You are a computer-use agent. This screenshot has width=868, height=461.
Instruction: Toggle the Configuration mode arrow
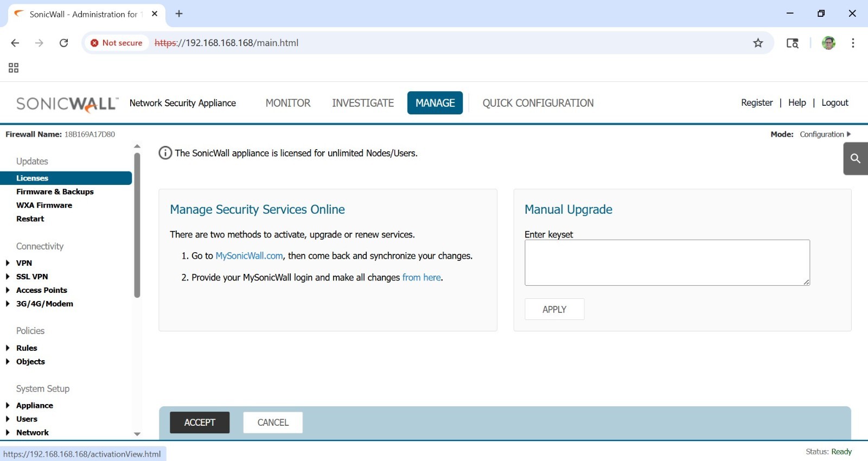(849, 134)
